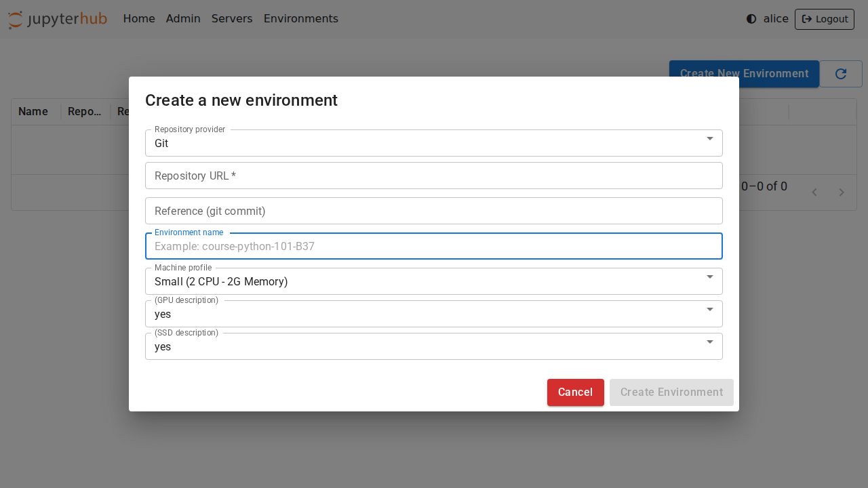Open the Repository provider dropdown
Viewport: 868px width, 488px height.
point(433,143)
